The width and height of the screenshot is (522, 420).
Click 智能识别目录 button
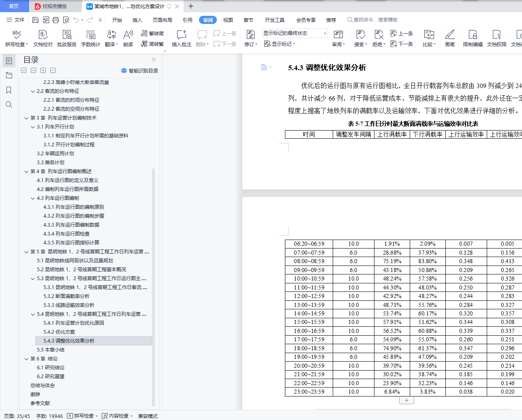(139, 71)
